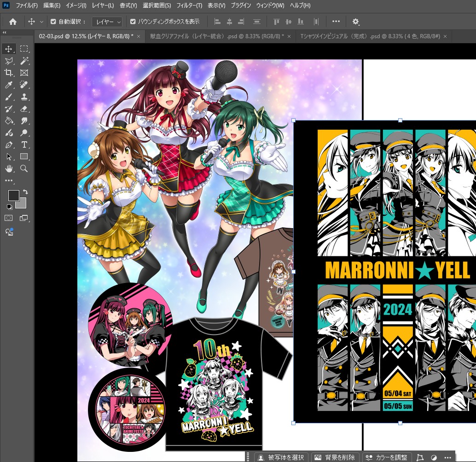Align horizontal centers button

[230, 22]
